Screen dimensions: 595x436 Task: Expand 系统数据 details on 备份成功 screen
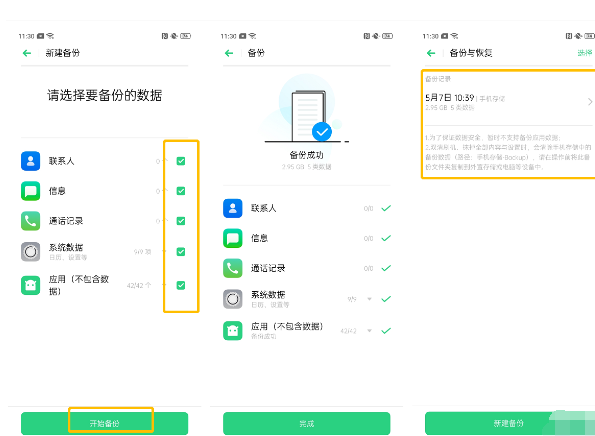[369, 299]
